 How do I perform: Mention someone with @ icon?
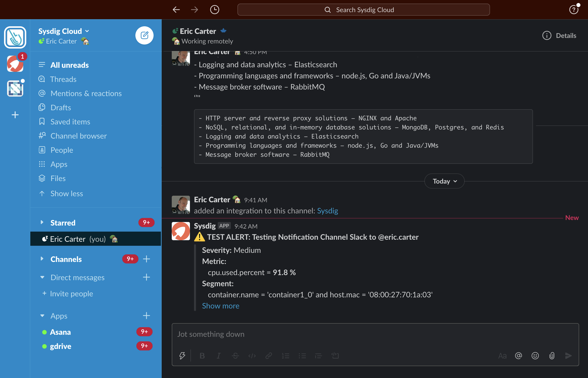pyautogui.click(x=519, y=356)
